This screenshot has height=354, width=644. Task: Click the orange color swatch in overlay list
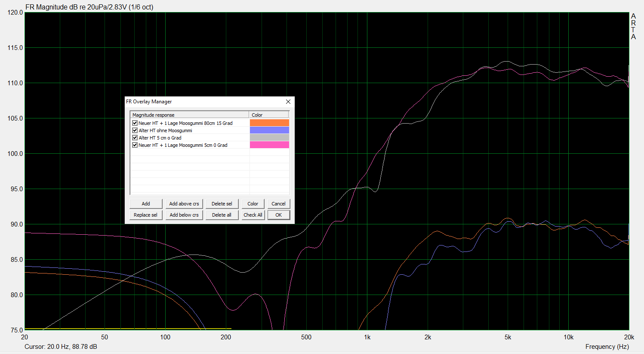[269, 123]
